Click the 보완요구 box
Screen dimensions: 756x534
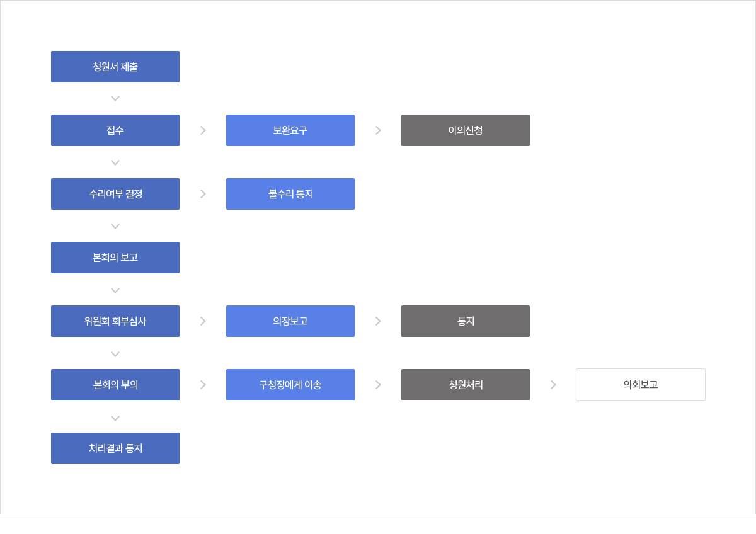(x=290, y=130)
